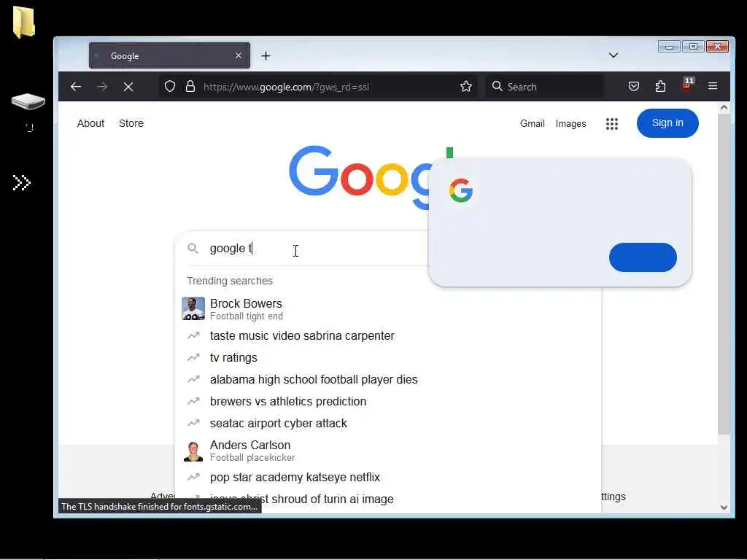Open the Extensions puzzle icon
Screen dimensions: 747x560
tap(660, 86)
